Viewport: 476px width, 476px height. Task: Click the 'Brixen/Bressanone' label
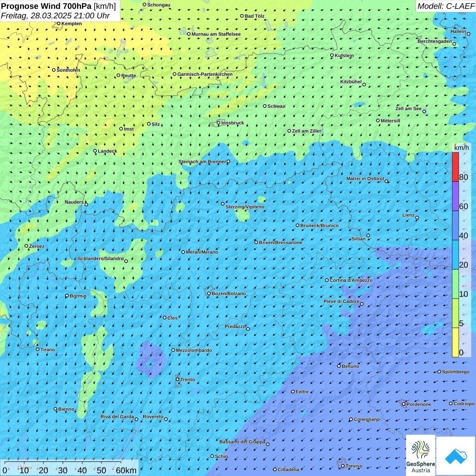[x=280, y=242]
